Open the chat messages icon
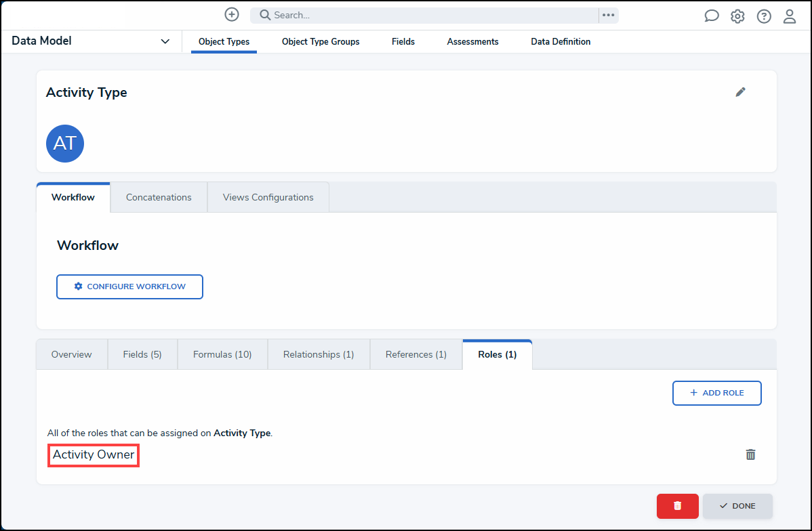The height and width of the screenshot is (531, 812). [x=711, y=16]
